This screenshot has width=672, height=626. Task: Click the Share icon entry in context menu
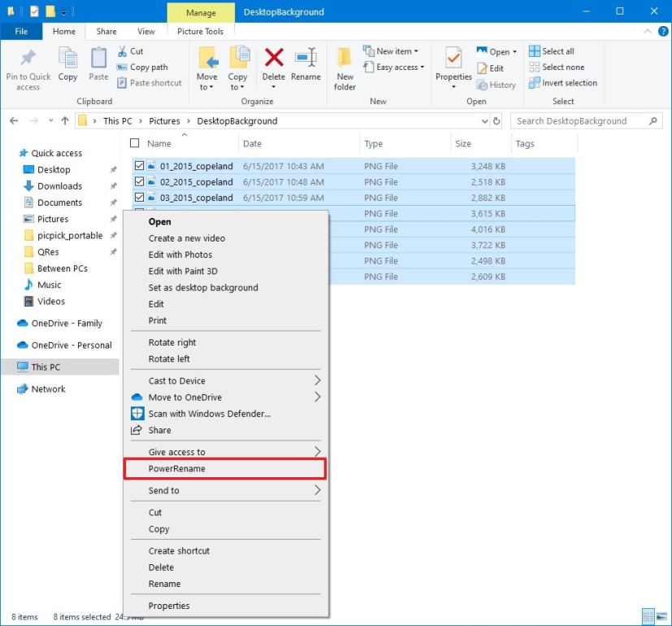tap(137, 430)
